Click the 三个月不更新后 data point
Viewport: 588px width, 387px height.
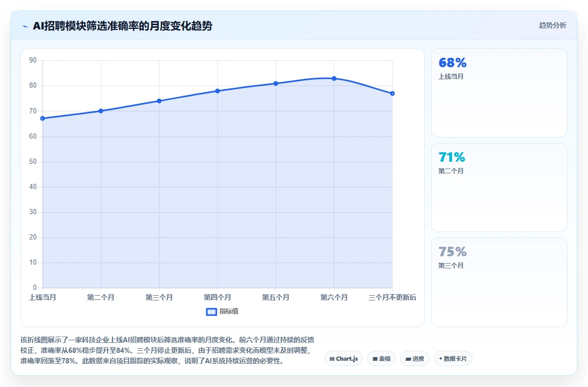tap(392, 93)
